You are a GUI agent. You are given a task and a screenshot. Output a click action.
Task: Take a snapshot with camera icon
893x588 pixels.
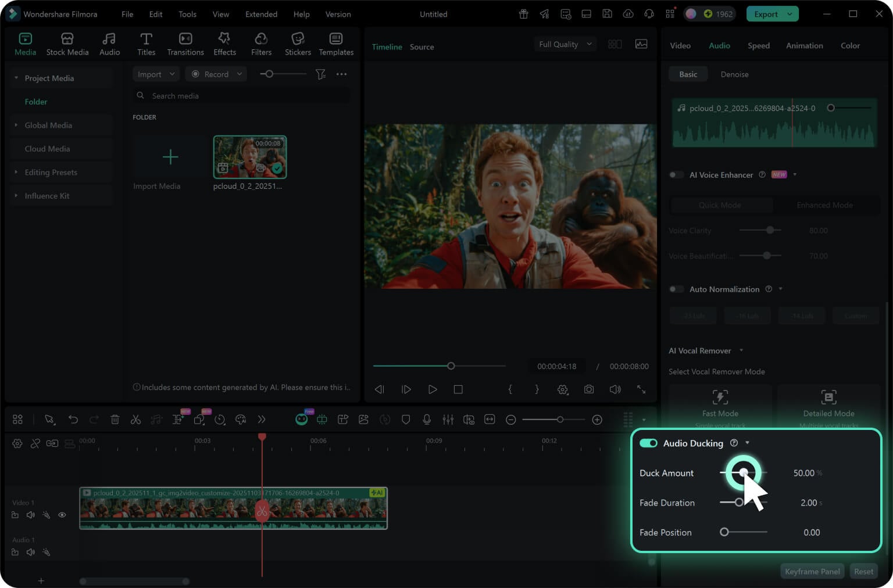click(x=589, y=389)
